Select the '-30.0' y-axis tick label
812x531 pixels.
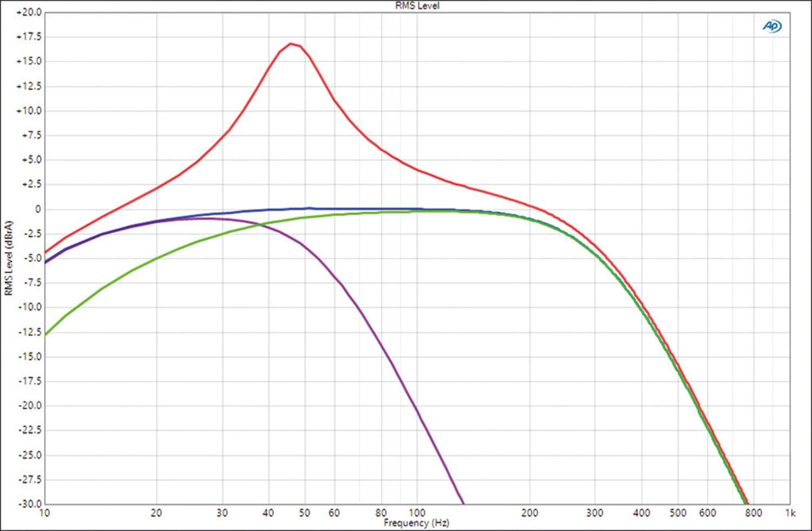coord(30,504)
